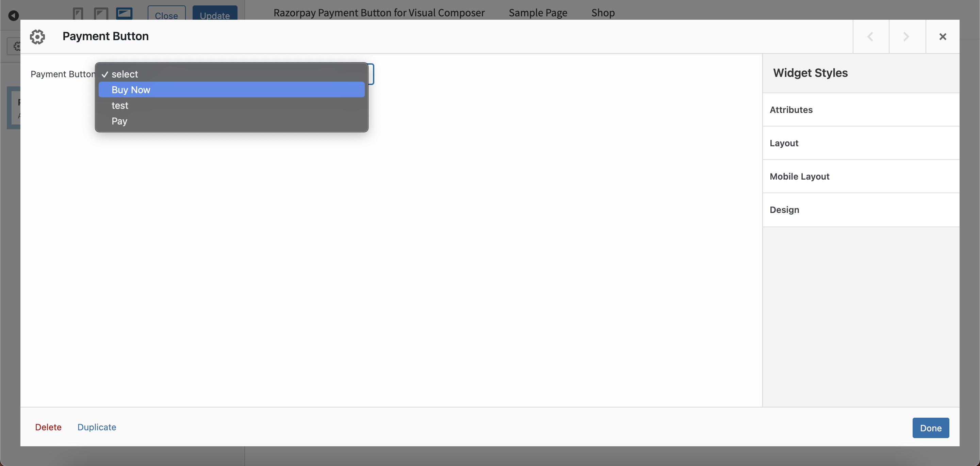Click the Payment Button settings gear icon

[37, 36]
